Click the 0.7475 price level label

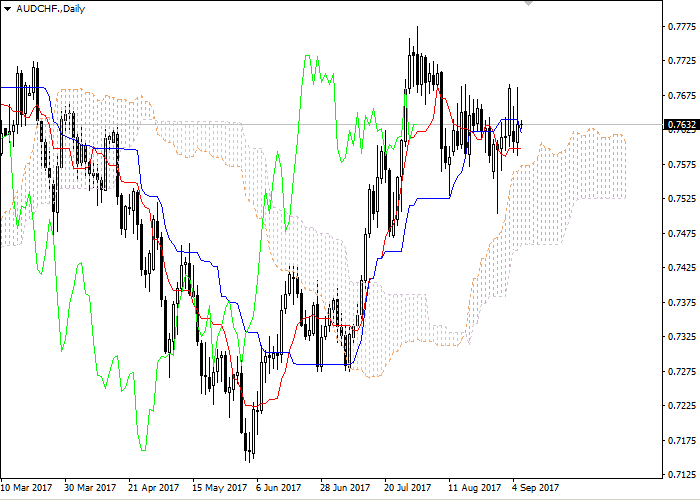pos(682,233)
